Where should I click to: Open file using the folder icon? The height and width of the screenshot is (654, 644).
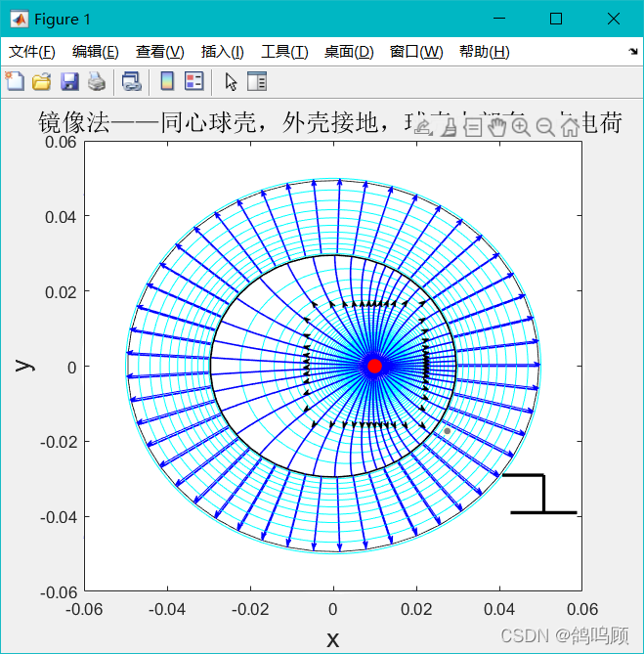42,81
